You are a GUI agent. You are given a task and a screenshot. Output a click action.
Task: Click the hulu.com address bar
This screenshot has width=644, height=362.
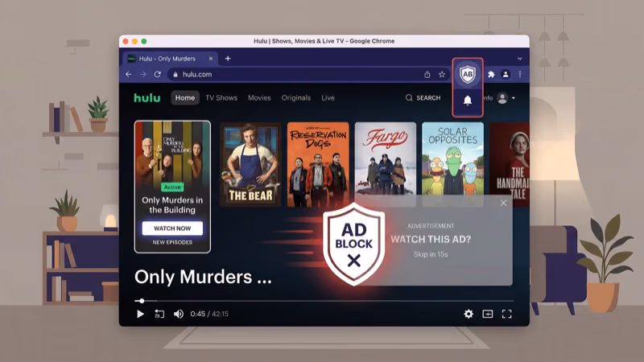click(x=308, y=74)
